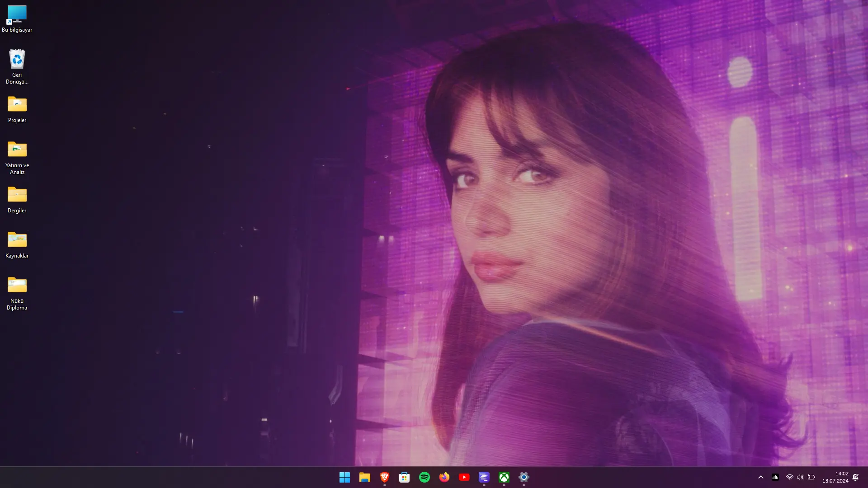
Task: Open the Wi-Fi network tray icon
Action: point(789,477)
